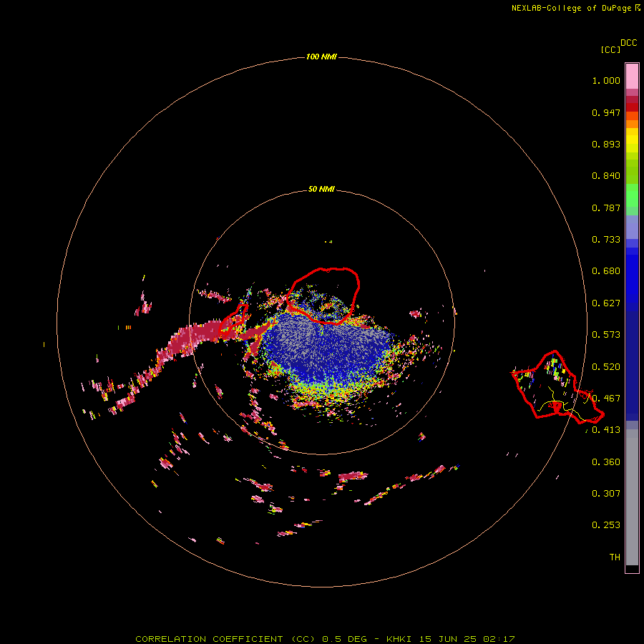This screenshot has width=644, height=644.
Task: Click the 0.947 scale value
Action: [606, 112]
